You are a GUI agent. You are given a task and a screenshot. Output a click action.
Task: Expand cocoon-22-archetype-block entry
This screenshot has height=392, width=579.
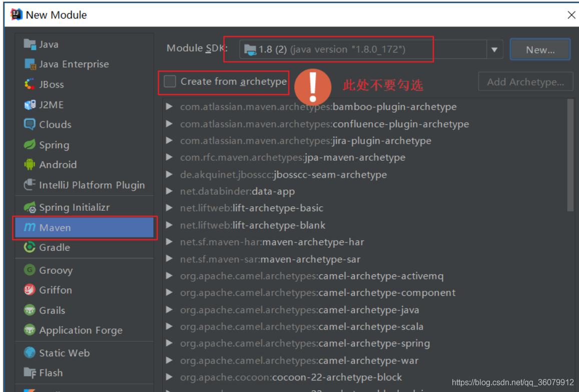[169, 377]
